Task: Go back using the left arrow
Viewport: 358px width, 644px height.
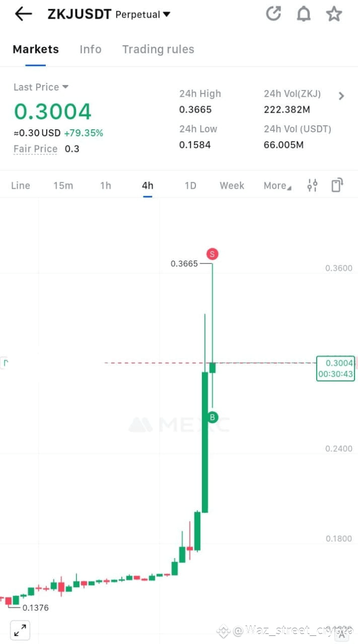Action: pyautogui.click(x=23, y=14)
